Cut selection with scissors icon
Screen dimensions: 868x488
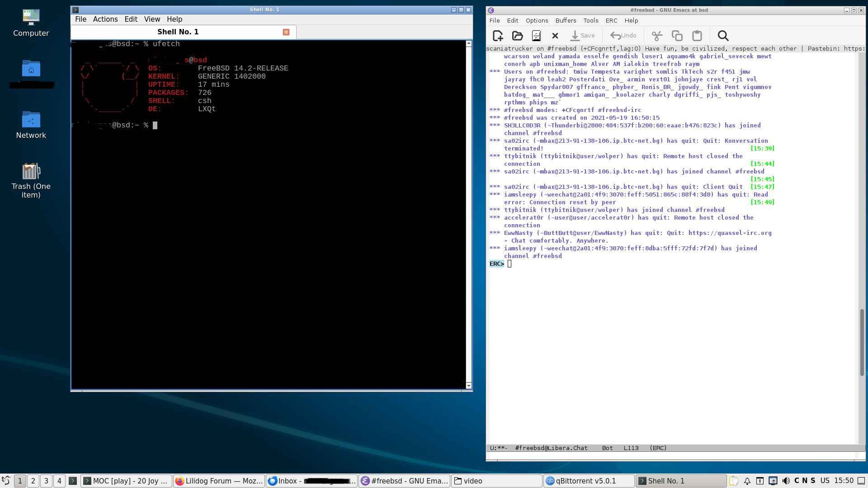coord(657,36)
